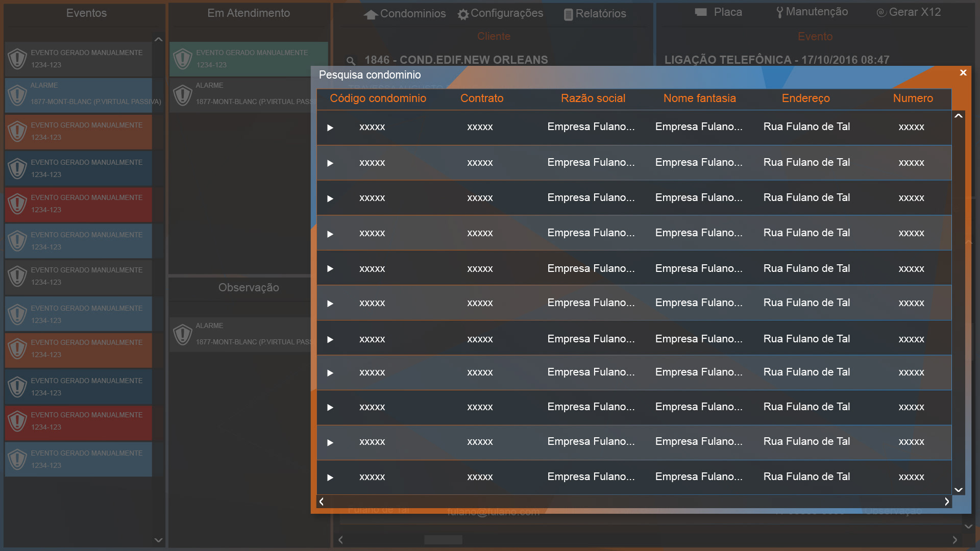Click the shield on green Em Atendimento card
This screenshot has height=551, width=980.
point(183,59)
